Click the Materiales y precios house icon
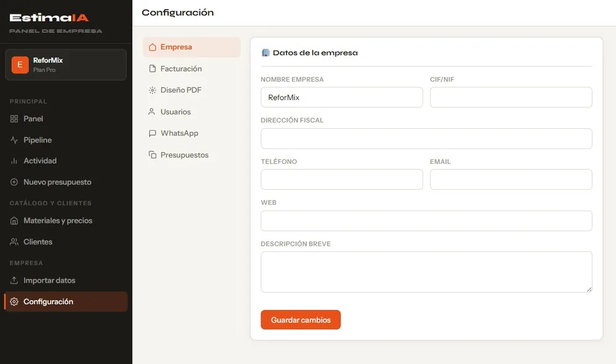This screenshot has width=616, height=364. pyautogui.click(x=14, y=220)
